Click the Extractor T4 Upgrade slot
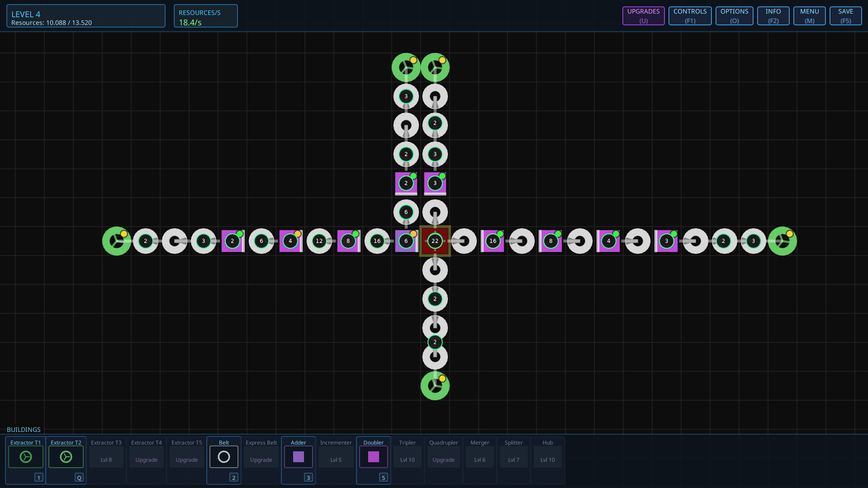Screen dimensions: 868x488 click(146, 460)
